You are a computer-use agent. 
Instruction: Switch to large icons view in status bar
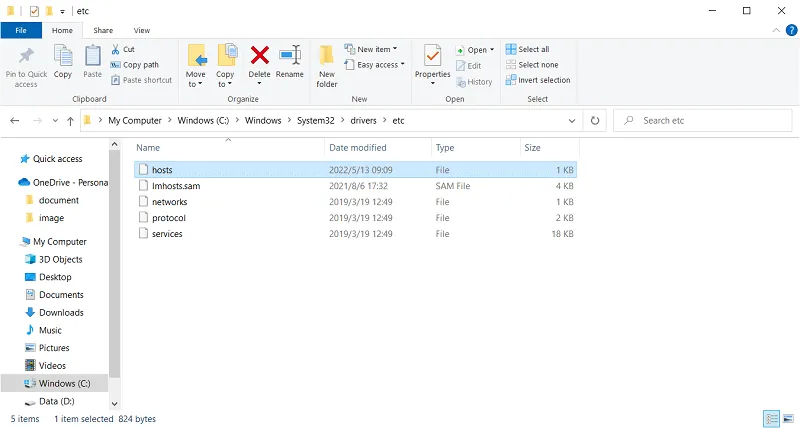coord(787,418)
